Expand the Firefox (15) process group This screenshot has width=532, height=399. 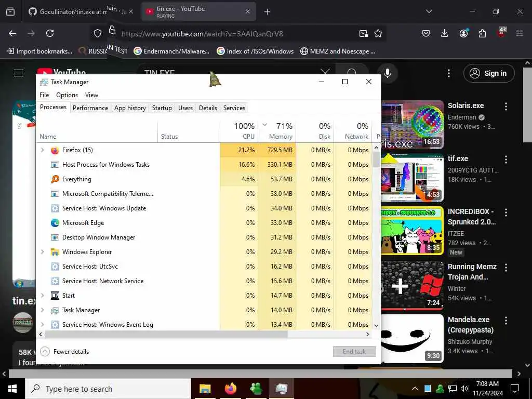tap(43, 150)
